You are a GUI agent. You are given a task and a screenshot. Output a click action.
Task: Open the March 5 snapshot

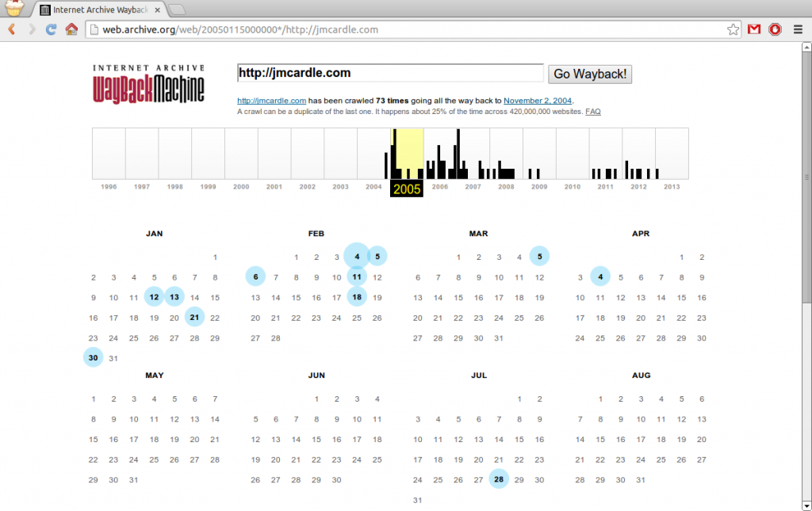click(539, 256)
